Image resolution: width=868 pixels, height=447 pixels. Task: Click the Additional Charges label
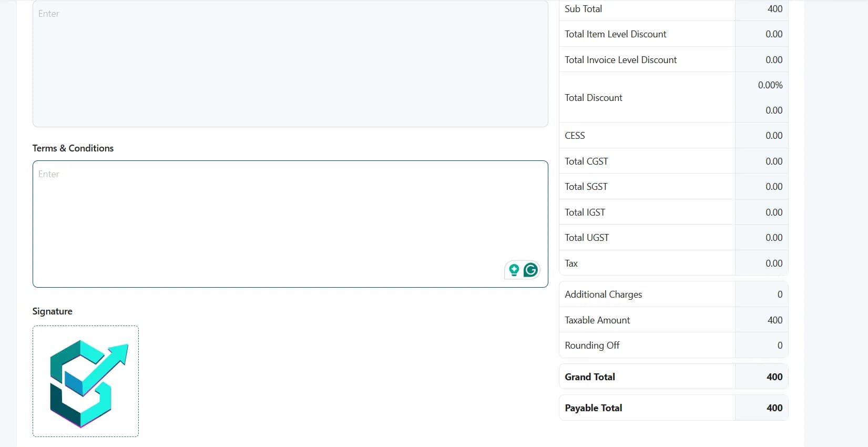click(x=604, y=294)
